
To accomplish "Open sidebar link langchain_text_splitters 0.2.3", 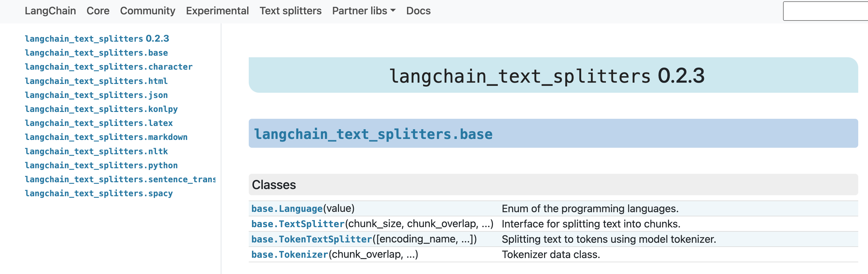I will pos(97,39).
